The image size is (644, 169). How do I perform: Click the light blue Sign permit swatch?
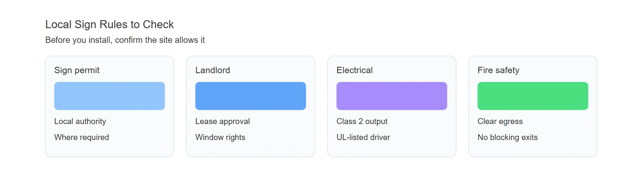109,96
